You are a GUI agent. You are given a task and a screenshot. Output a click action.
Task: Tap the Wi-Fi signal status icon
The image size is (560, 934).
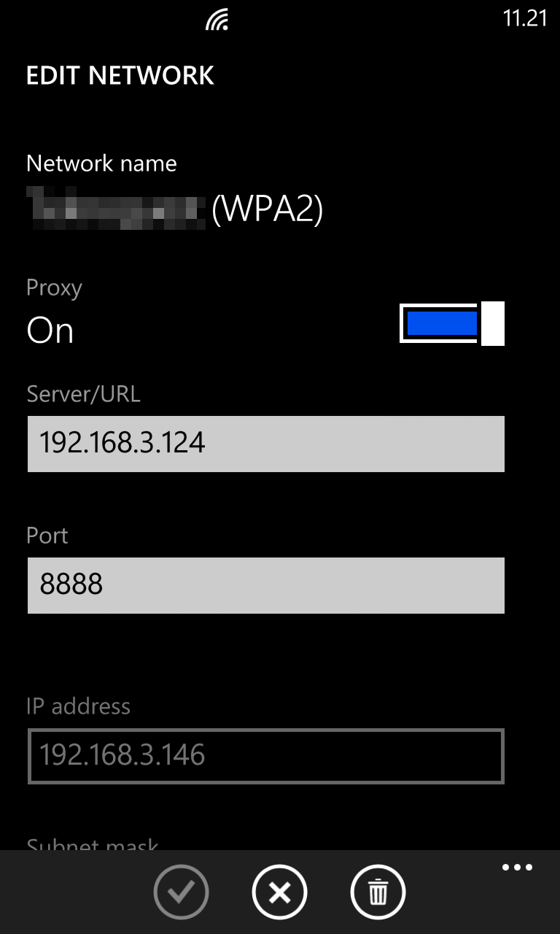(217, 20)
